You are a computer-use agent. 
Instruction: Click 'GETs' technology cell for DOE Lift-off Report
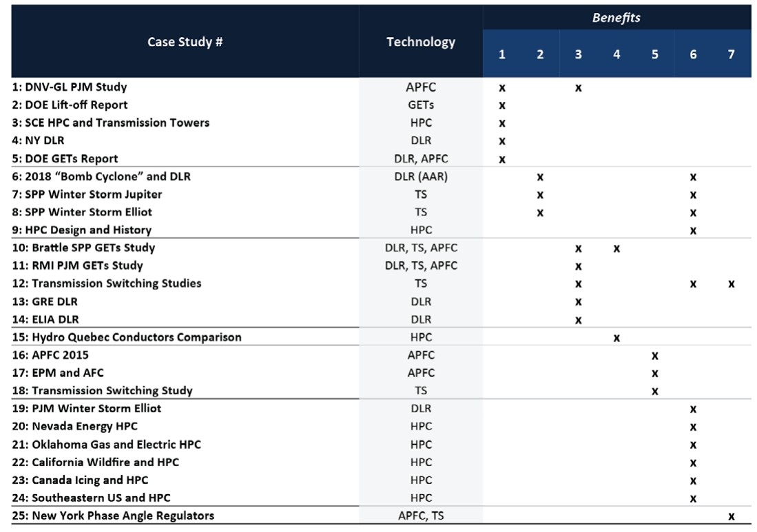pos(420,105)
